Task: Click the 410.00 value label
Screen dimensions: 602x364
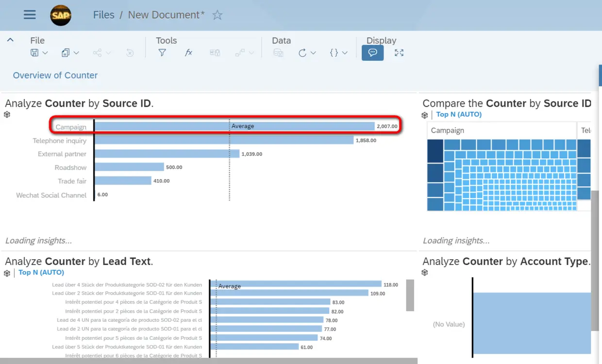Action: [x=162, y=181]
